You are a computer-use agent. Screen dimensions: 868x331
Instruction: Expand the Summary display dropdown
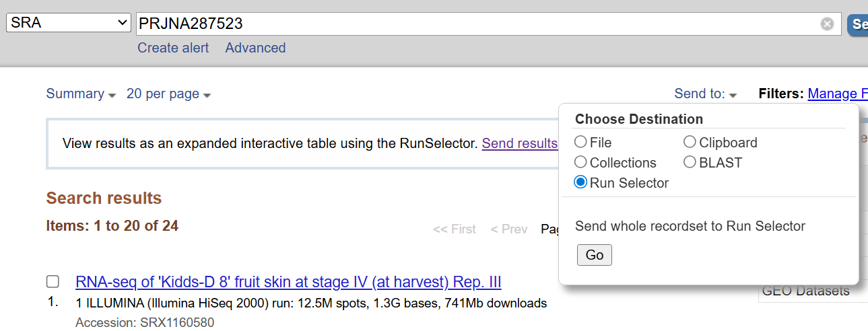click(81, 94)
